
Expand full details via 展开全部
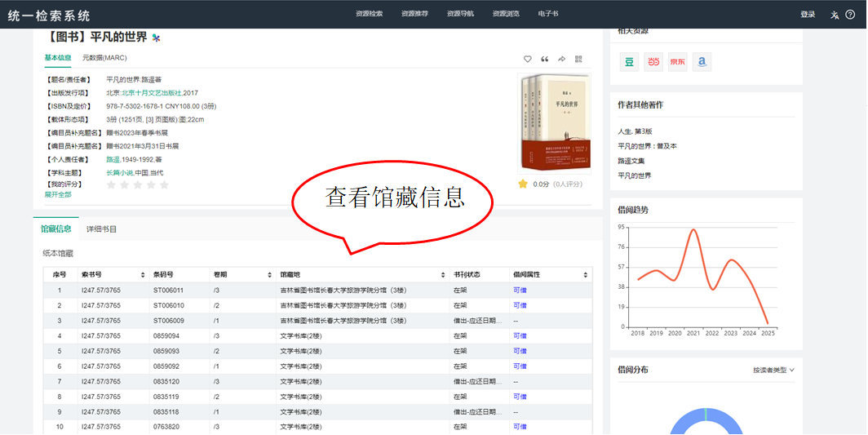click(x=58, y=194)
